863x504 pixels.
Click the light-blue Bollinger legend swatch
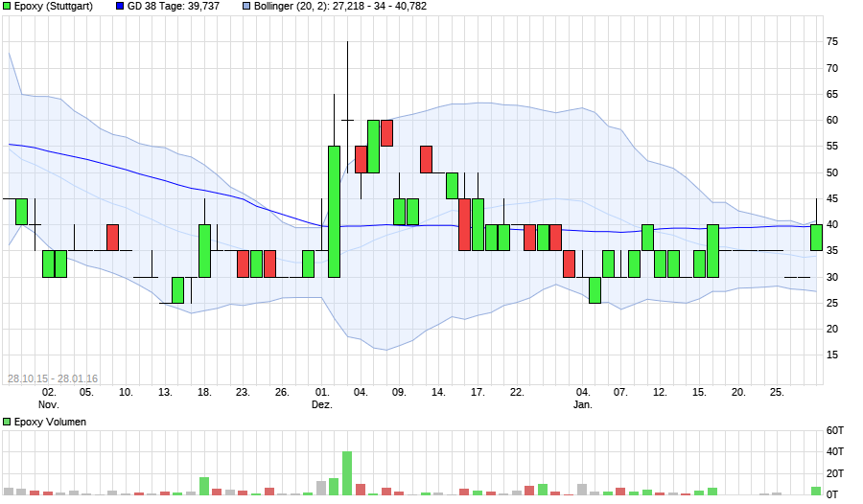point(246,6)
